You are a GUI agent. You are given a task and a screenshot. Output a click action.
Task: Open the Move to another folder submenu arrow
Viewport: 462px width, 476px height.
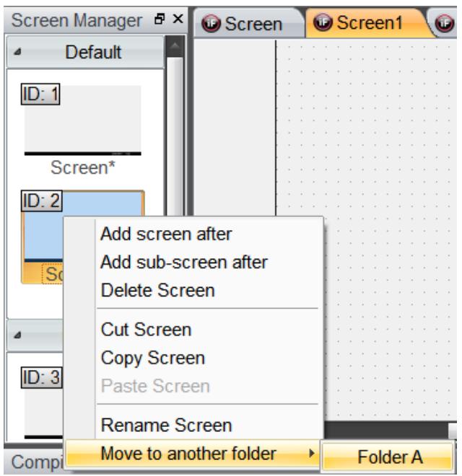tap(312, 454)
